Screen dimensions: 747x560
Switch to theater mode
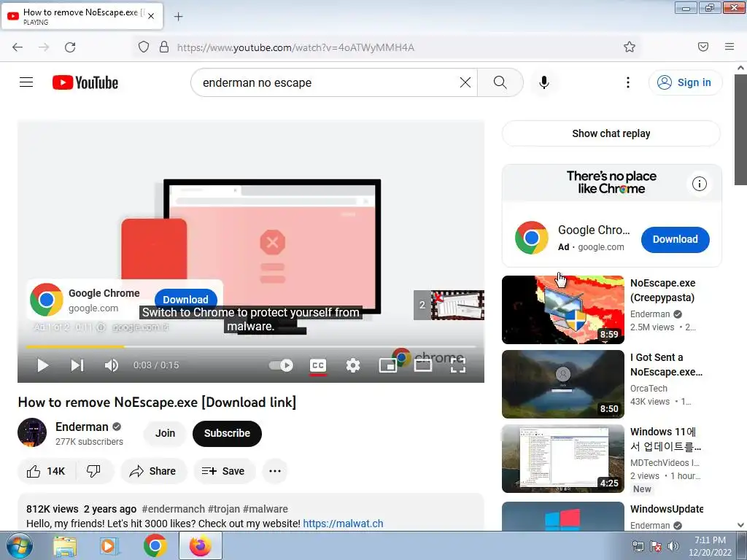point(423,365)
